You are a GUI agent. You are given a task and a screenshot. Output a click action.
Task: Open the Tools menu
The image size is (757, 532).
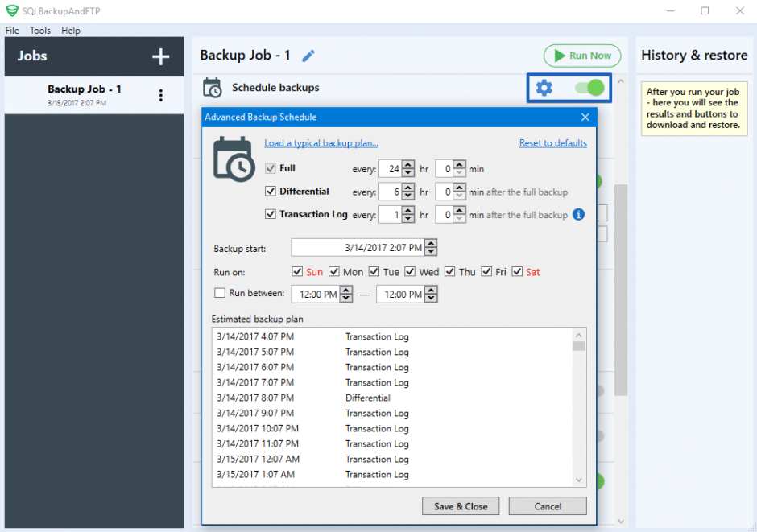coord(40,31)
